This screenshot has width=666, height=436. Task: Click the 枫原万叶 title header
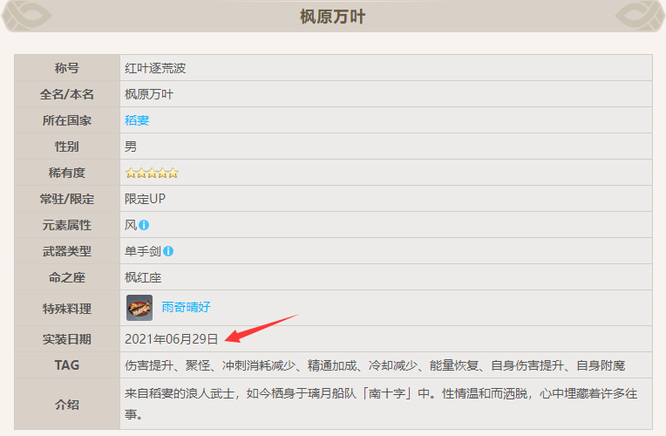(x=333, y=16)
